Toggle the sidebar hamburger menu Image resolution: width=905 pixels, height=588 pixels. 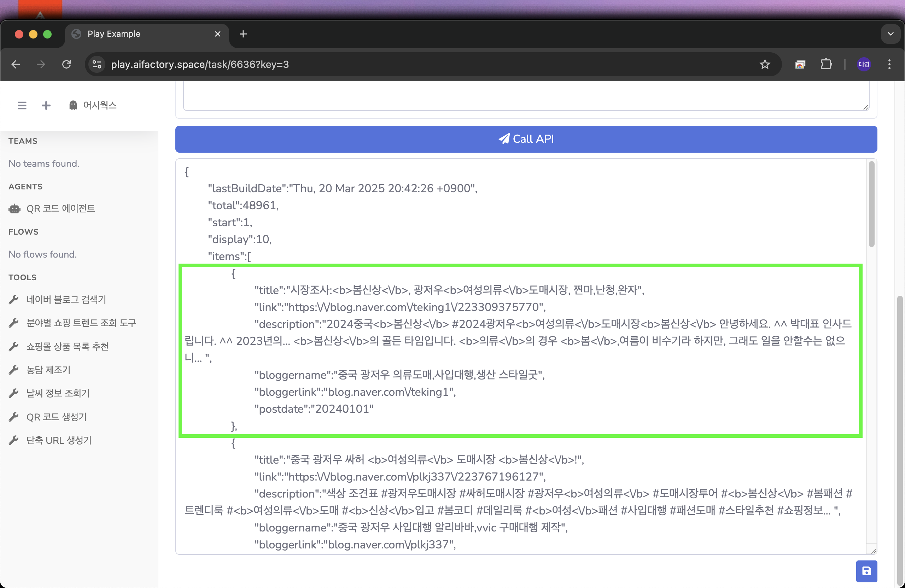point(22,105)
